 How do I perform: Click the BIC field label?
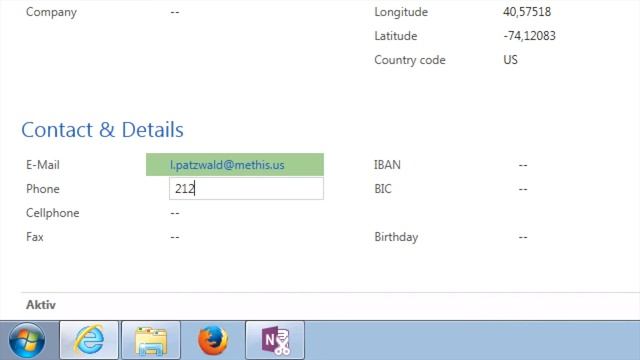(383, 189)
